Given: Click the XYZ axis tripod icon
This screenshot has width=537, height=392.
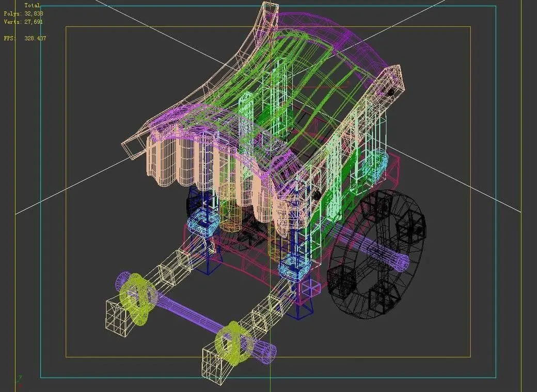Looking at the screenshot, I should pos(19,380).
